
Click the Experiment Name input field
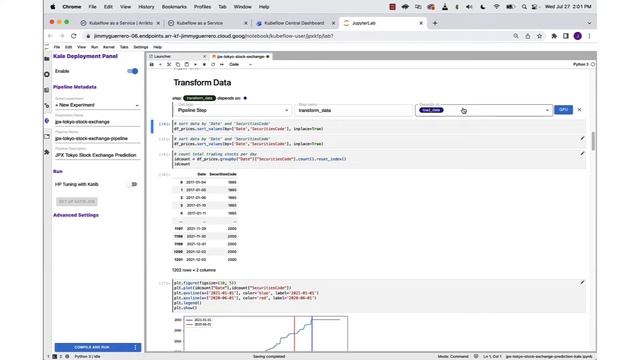pos(97,122)
